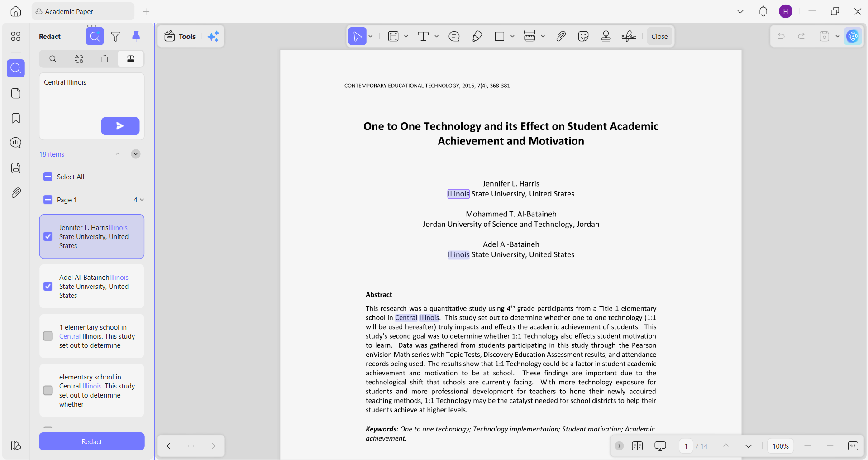Select the stamp tool
868x460 pixels.
(606, 36)
